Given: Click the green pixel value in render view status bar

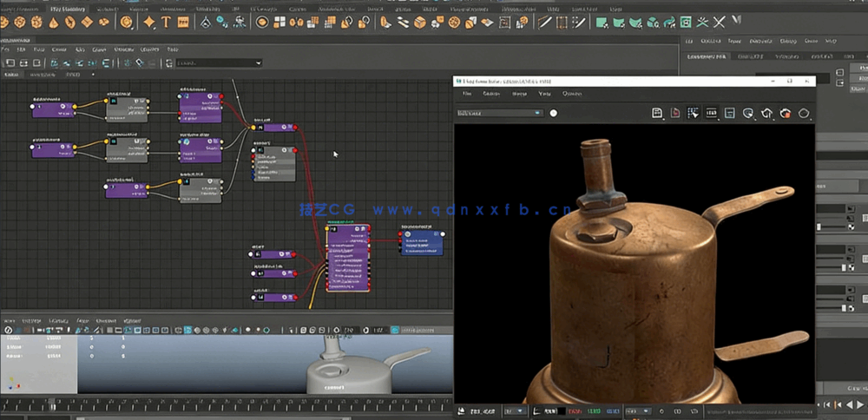Looking at the screenshot, I should (x=594, y=411).
